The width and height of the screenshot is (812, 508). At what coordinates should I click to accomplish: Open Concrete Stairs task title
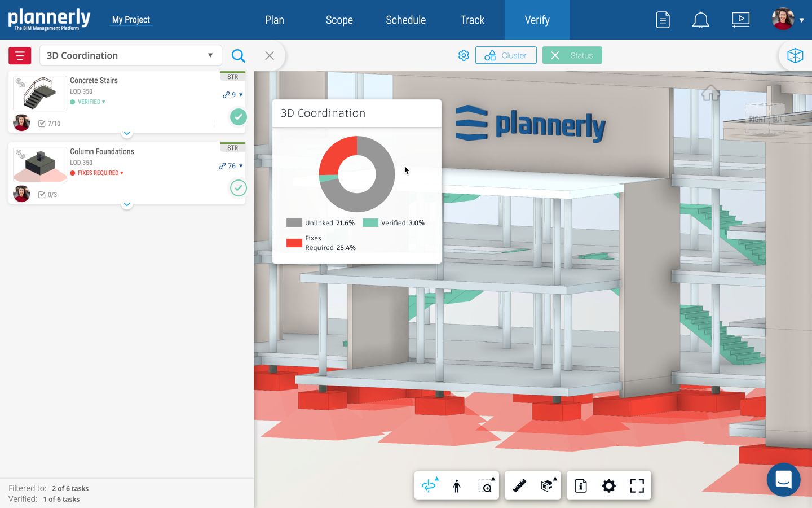[94, 81]
